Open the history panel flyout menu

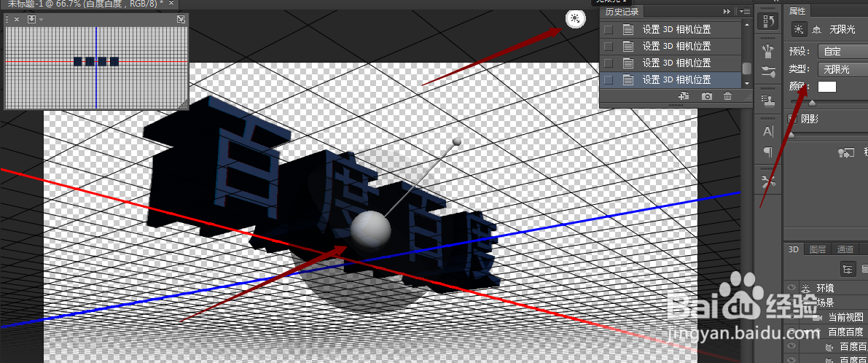coord(745,12)
